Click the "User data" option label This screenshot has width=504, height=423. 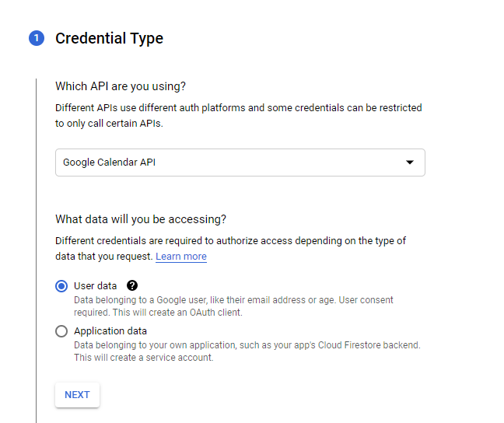[95, 285]
